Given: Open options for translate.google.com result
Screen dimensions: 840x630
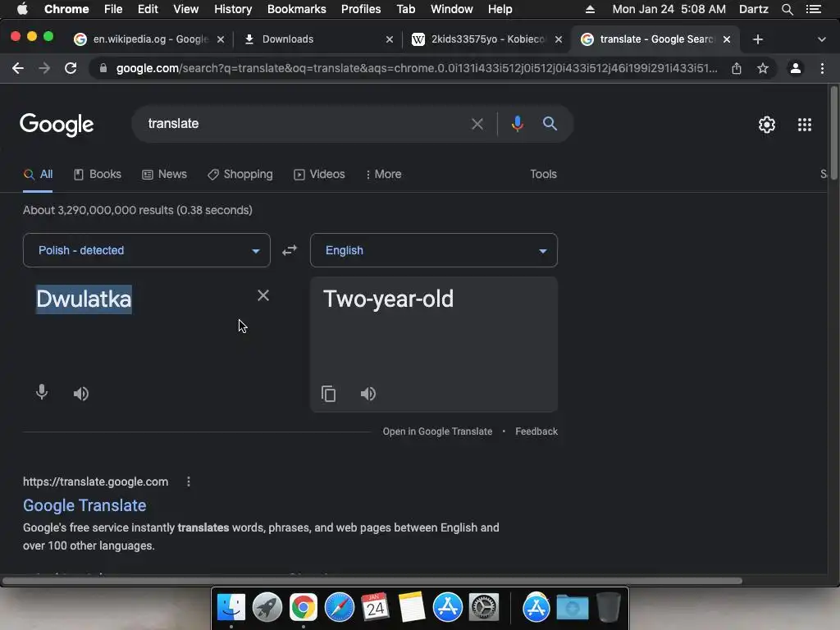Looking at the screenshot, I should 188,482.
